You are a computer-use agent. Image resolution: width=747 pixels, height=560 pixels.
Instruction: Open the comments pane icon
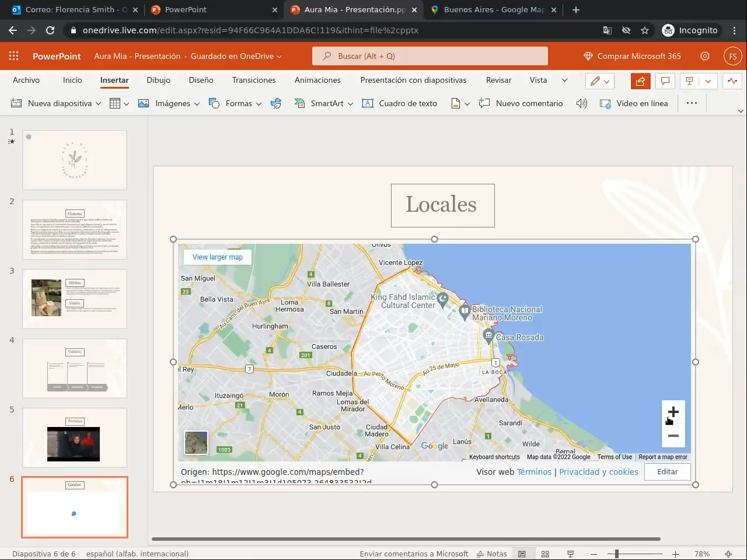665,81
